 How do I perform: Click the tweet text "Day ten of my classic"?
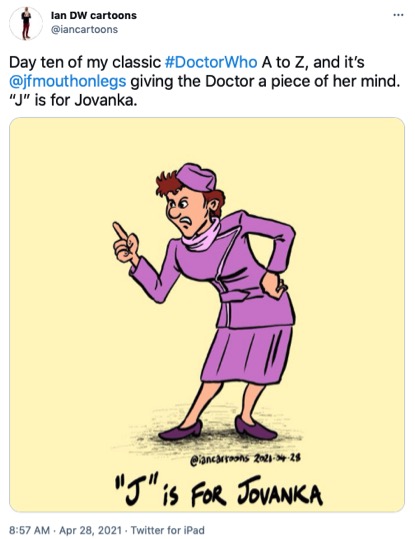click(x=85, y=62)
